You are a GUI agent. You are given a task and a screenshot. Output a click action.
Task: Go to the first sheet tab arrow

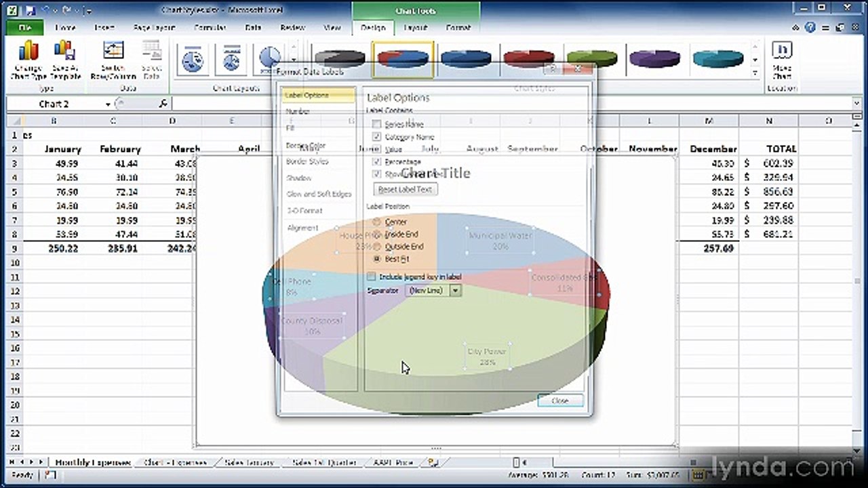coord(12,462)
